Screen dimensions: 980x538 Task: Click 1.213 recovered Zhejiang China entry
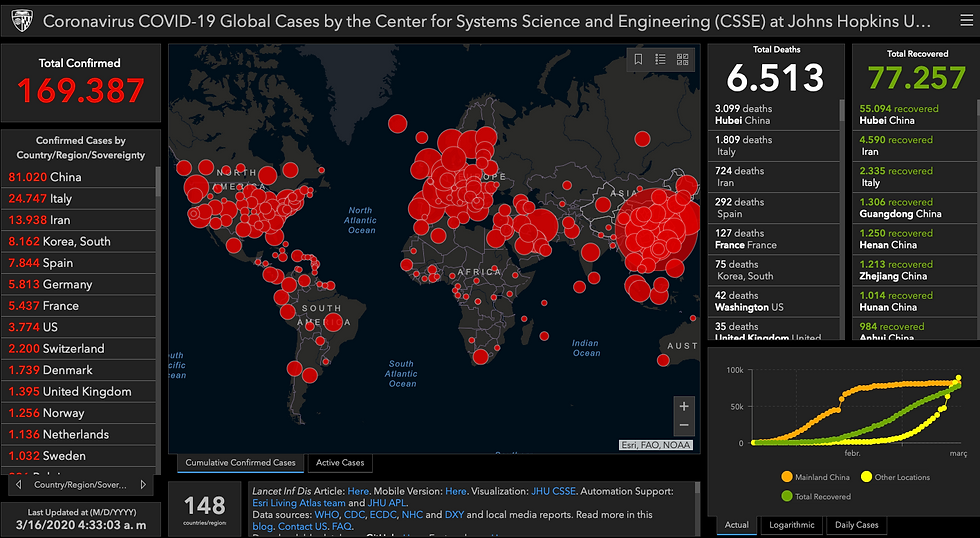click(x=914, y=270)
